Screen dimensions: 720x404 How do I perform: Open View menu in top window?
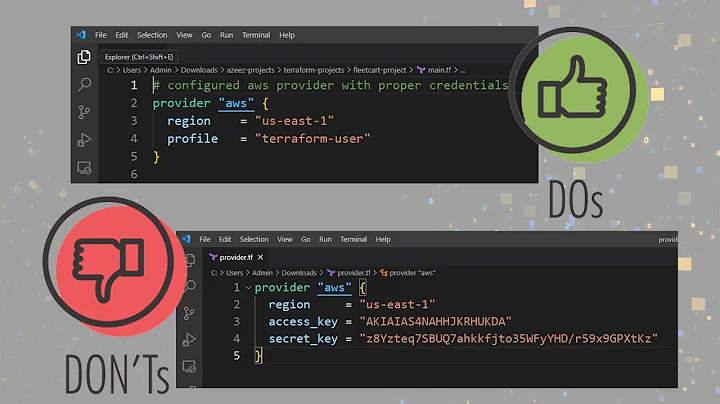coord(184,35)
